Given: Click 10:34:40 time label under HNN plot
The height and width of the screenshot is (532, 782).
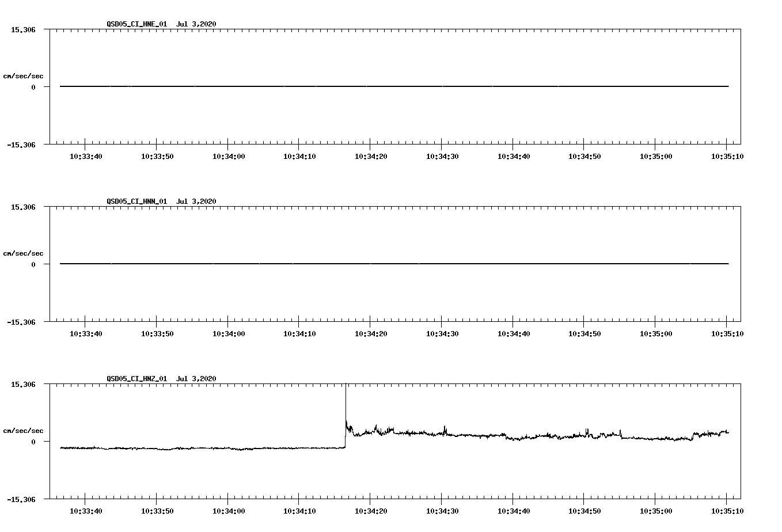Looking at the screenshot, I should coord(513,334).
